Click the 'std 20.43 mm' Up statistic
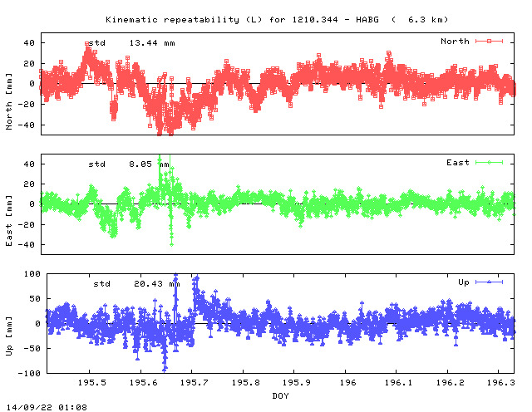The height and width of the screenshot is (412, 532). [x=136, y=284]
